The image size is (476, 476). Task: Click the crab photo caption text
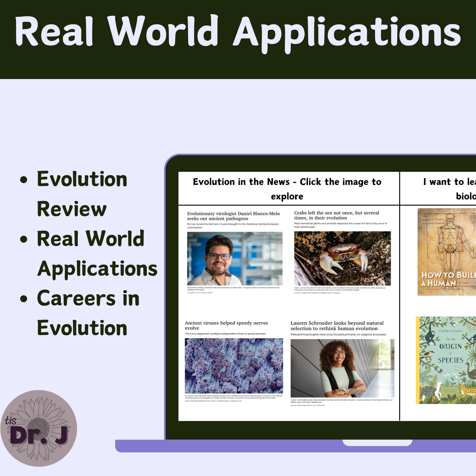[339, 288]
